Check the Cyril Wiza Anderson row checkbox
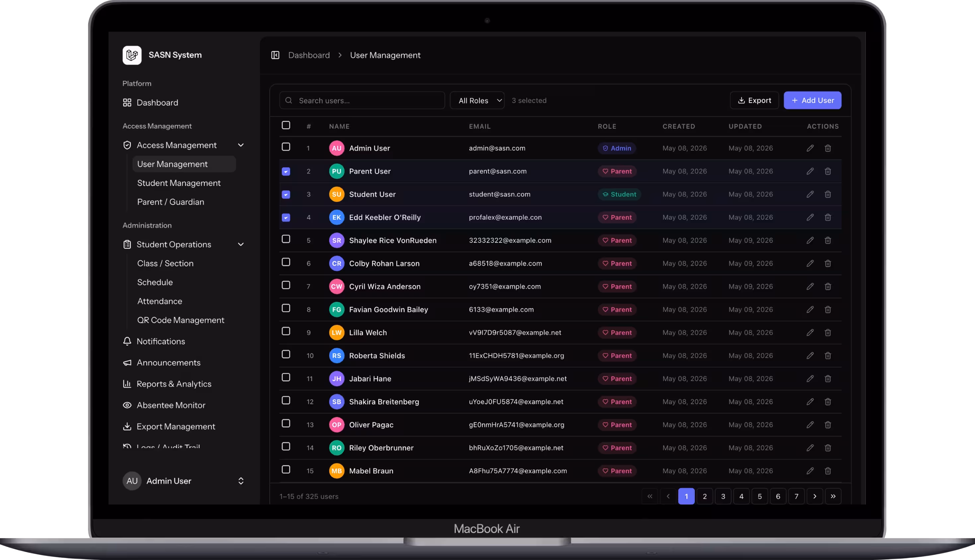This screenshot has height=560, width=975. (x=286, y=285)
